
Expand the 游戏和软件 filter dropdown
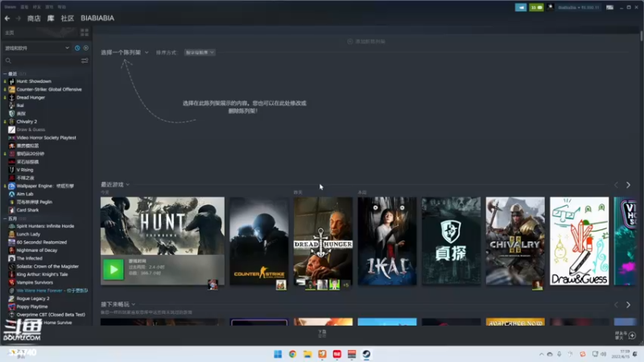37,48
